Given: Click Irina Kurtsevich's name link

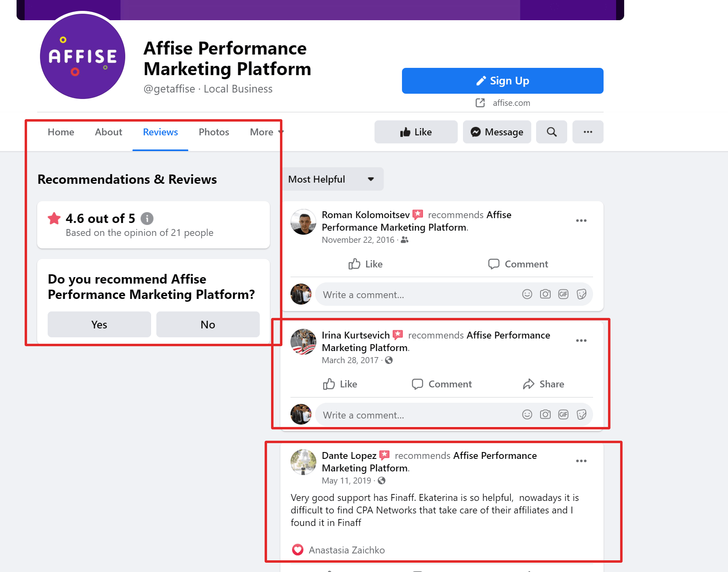Looking at the screenshot, I should (356, 335).
